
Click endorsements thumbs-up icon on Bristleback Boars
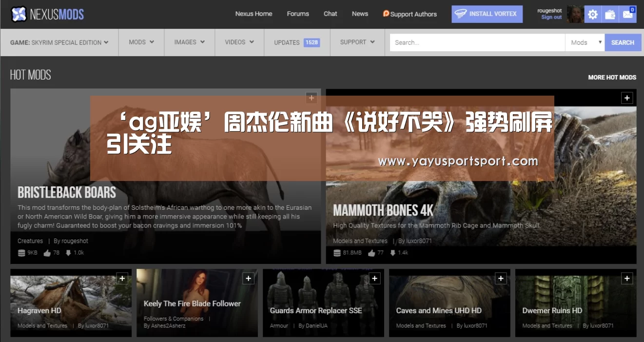pos(47,253)
